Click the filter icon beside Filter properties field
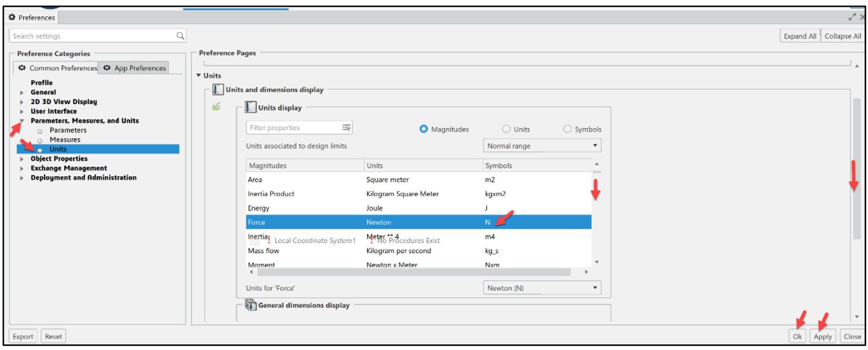This screenshot has height=350, width=868. coord(346,128)
